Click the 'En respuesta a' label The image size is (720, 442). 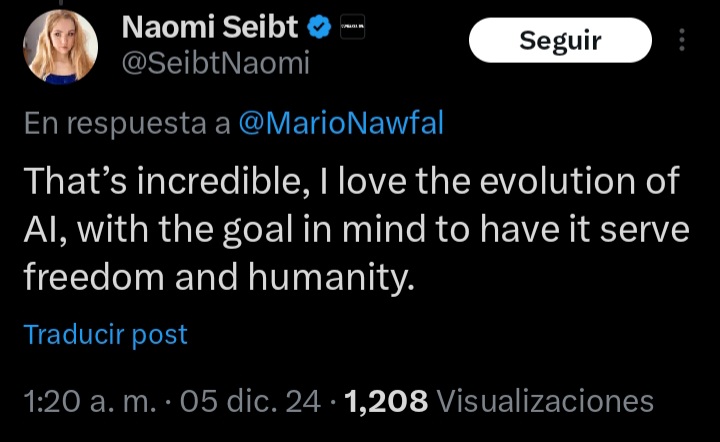127,123
